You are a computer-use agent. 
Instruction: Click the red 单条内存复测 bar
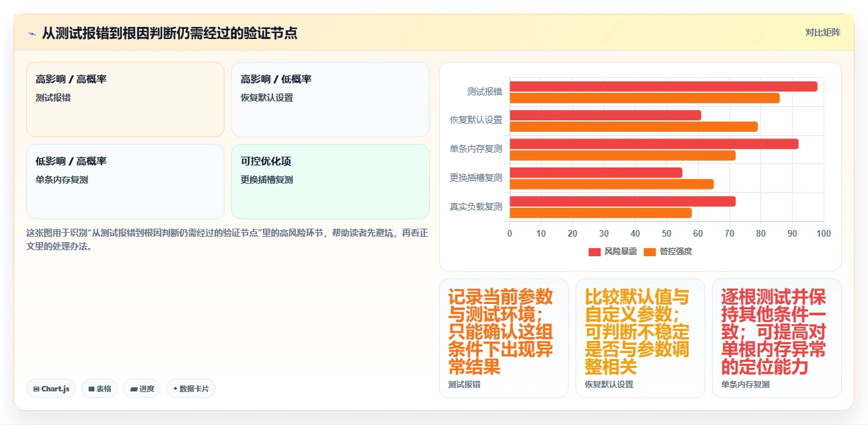click(654, 143)
